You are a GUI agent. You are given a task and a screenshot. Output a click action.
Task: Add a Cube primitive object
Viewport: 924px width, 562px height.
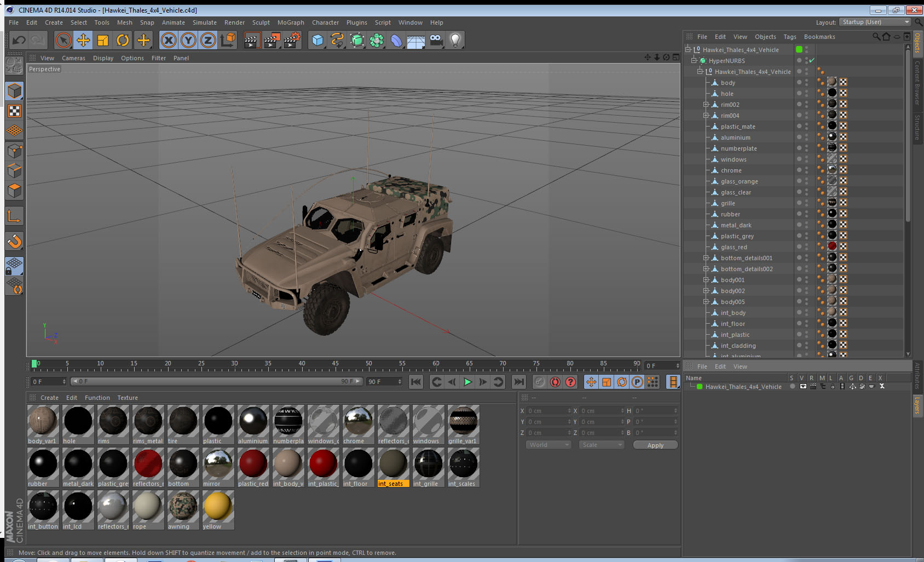tap(317, 40)
